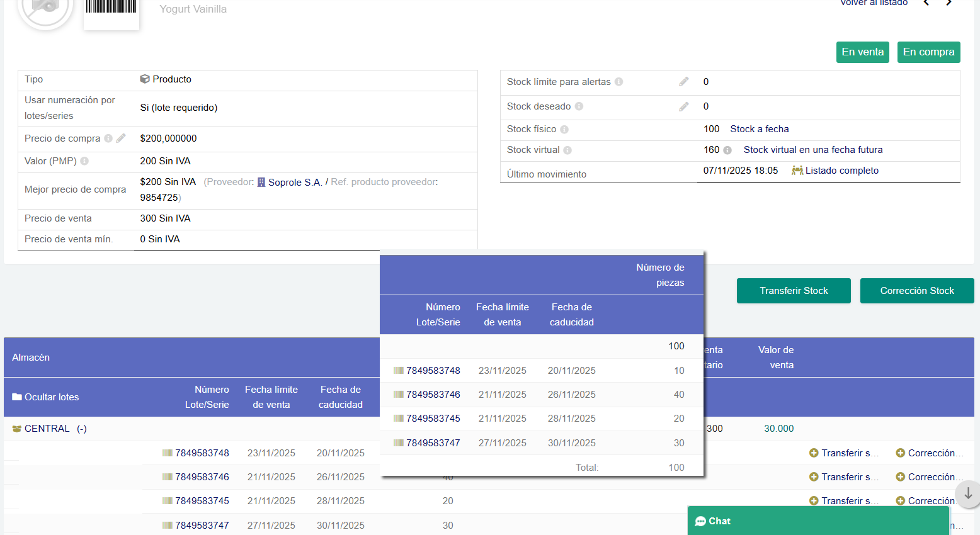The image size is (980, 535).
Task: Go to previous product with left arrow
Action: tap(926, 3)
